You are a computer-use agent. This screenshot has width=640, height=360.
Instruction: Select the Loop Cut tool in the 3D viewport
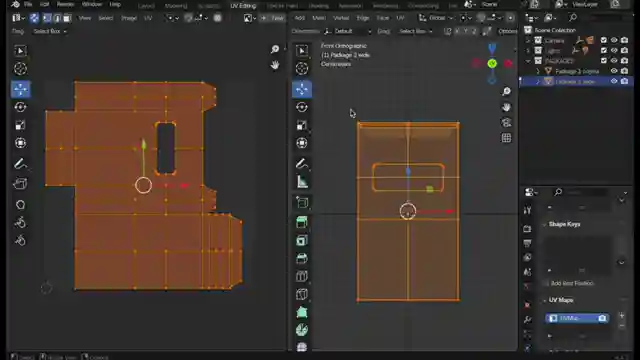tap(302, 276)
